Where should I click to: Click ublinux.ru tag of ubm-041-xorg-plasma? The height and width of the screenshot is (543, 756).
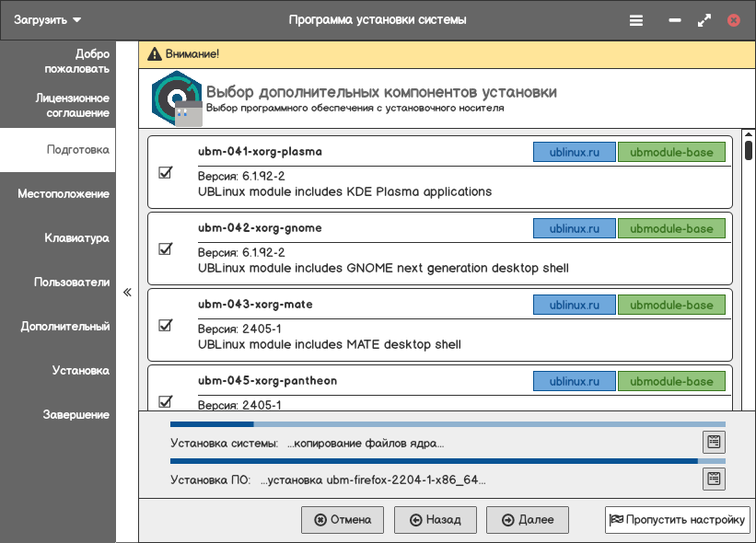[575, 153]
